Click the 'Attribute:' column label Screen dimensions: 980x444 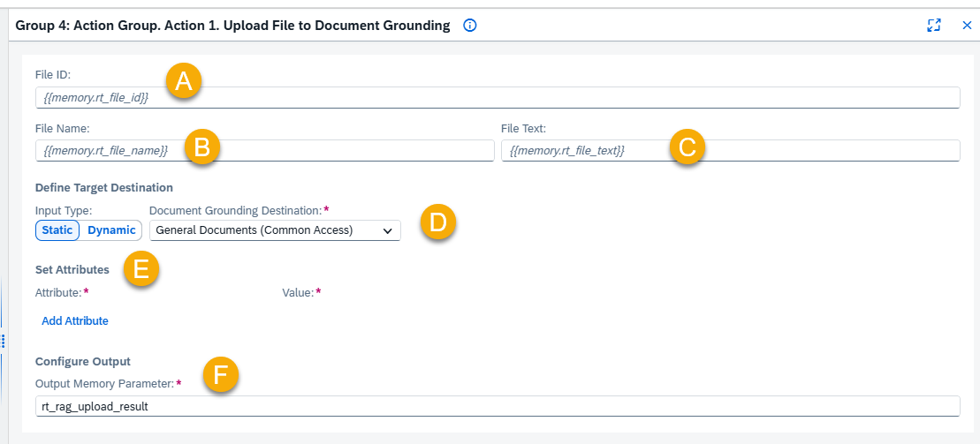(58, 291)
